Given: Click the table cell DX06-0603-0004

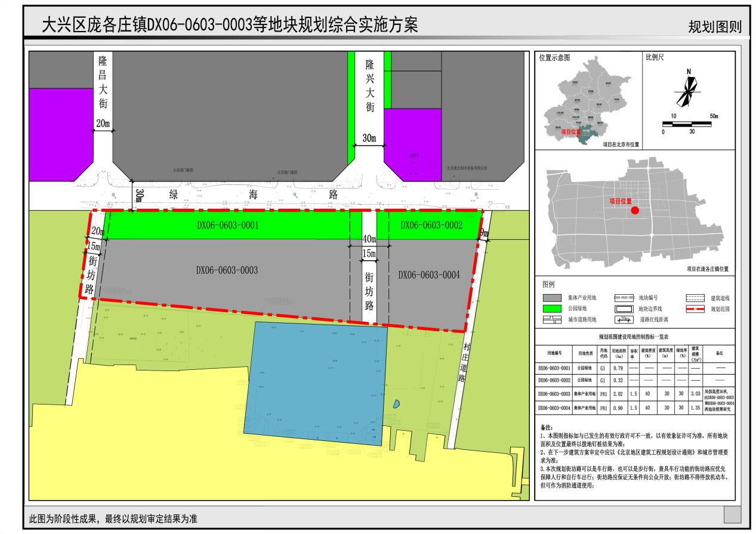Looking at the screenshot, I should 554,408.
